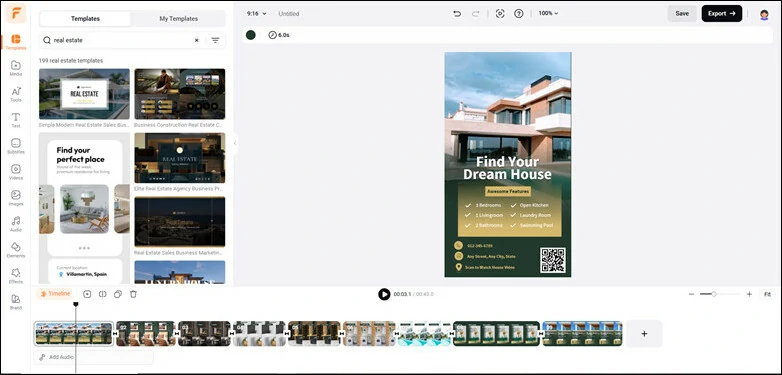Viewport: 782px width, 375px height.
Task: Click the Untitled project name field
Action: (x=289, y=14)
